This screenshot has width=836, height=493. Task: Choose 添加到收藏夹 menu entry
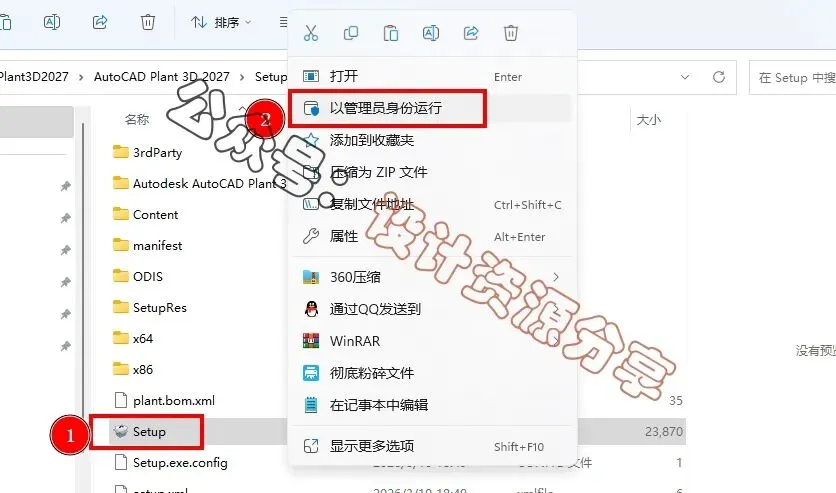click(432, 140)
